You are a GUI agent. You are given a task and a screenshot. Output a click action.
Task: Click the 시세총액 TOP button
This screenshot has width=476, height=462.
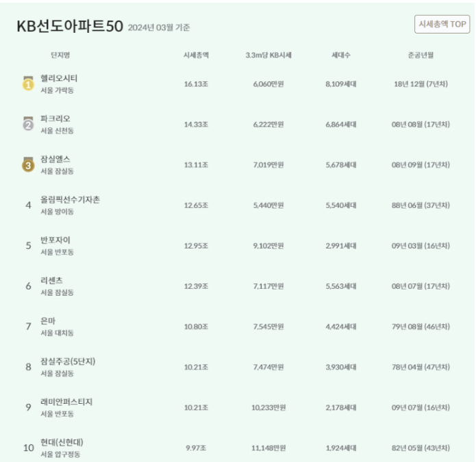pos(442,24)
